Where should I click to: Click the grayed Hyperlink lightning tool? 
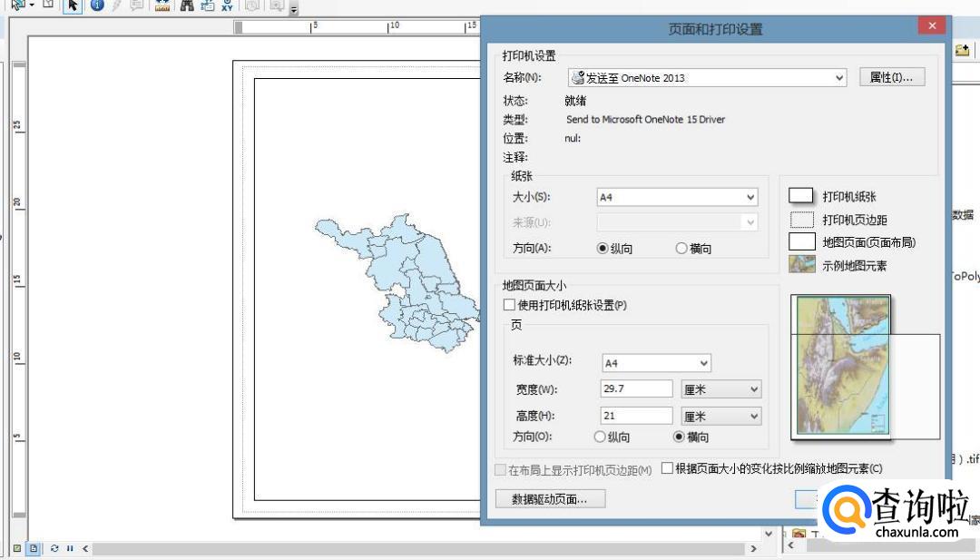pos(117,5)
